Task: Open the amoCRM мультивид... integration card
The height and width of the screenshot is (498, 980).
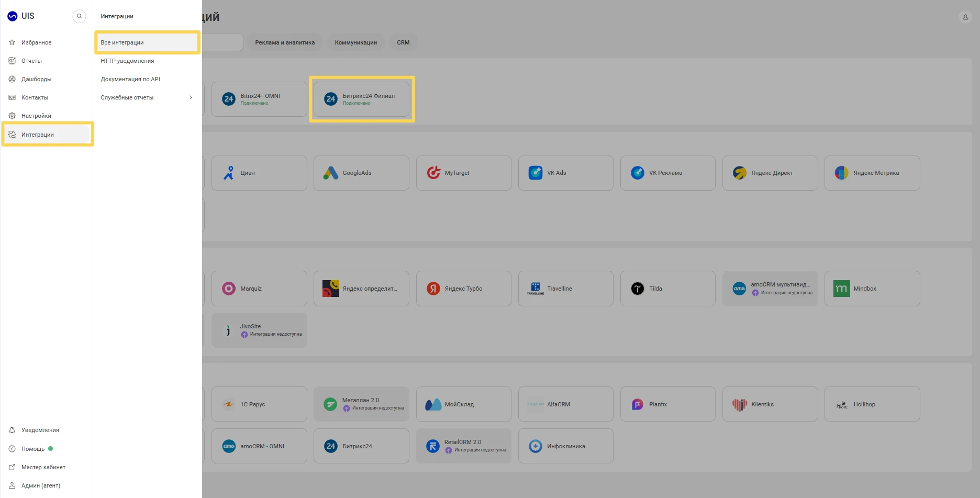Action: point(770,289)
